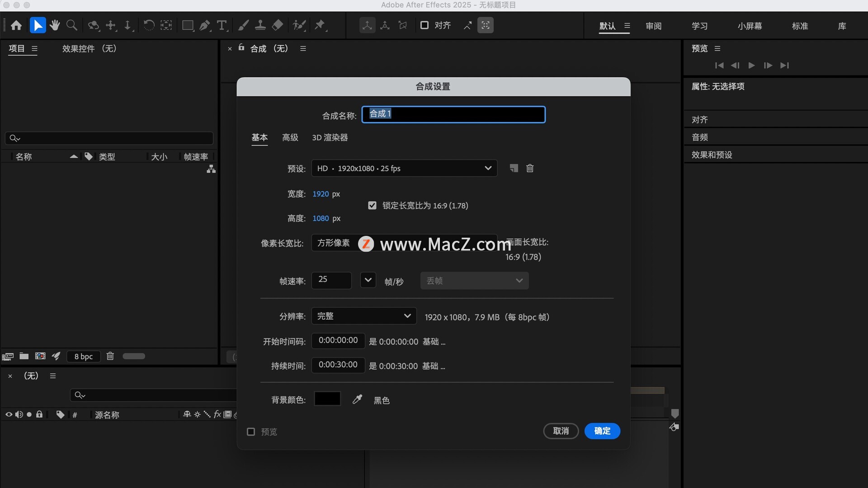
Task: Toggle the timeline audio speaker column
Action: pos(19,414)
